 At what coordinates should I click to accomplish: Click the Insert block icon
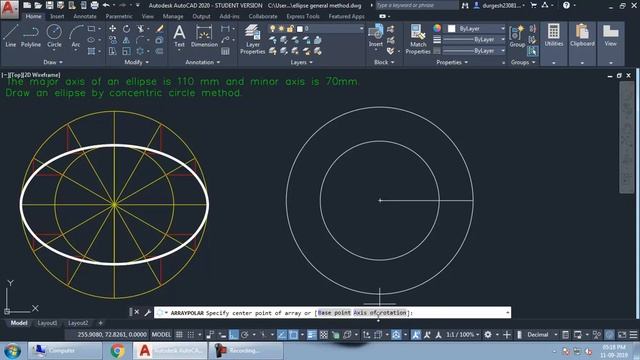376,36
